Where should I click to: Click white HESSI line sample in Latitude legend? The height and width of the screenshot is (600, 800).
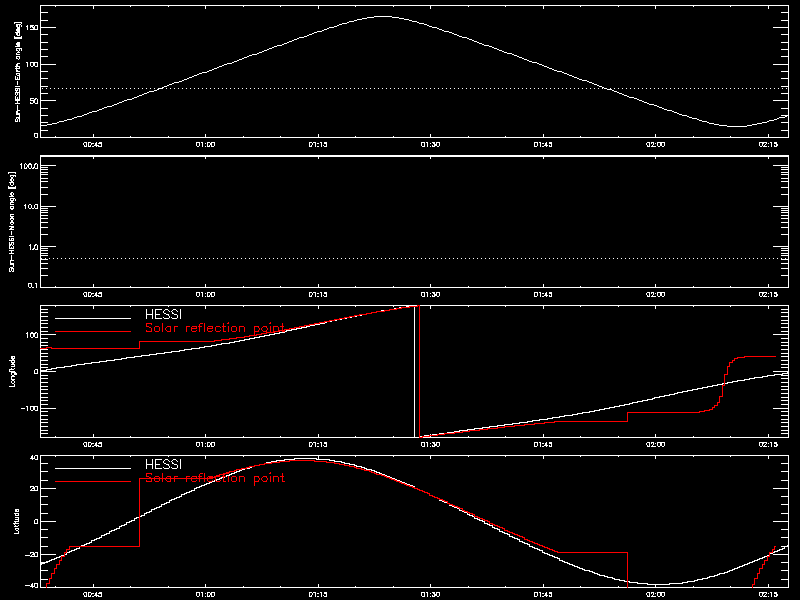93,468
